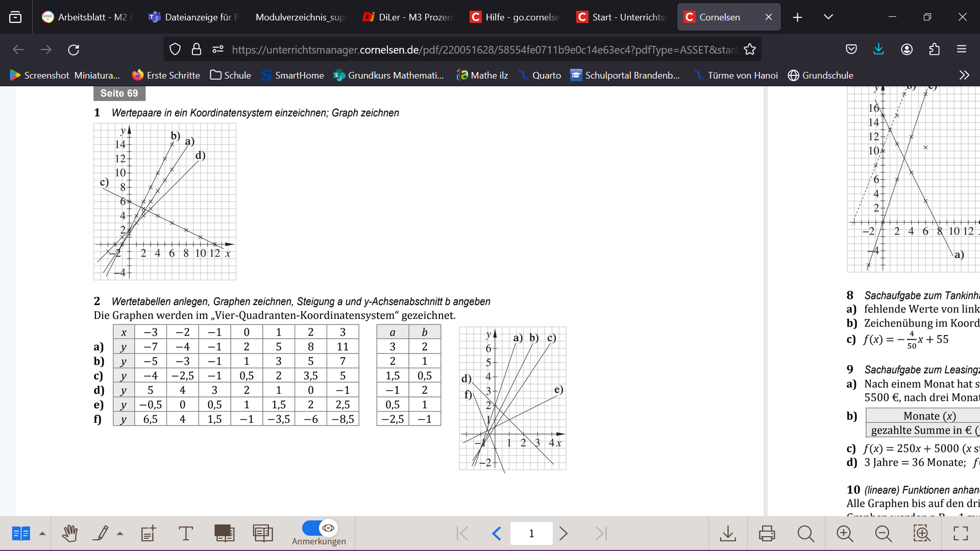Open the Screenshot Miniatura bookmark
The image size is (980, 551).
(x=65, y=76)
